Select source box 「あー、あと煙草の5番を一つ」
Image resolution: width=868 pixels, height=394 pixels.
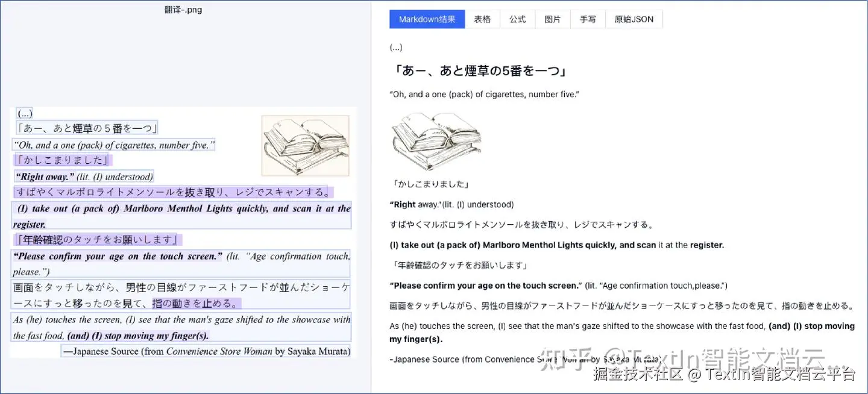click(x=87, y=128)
